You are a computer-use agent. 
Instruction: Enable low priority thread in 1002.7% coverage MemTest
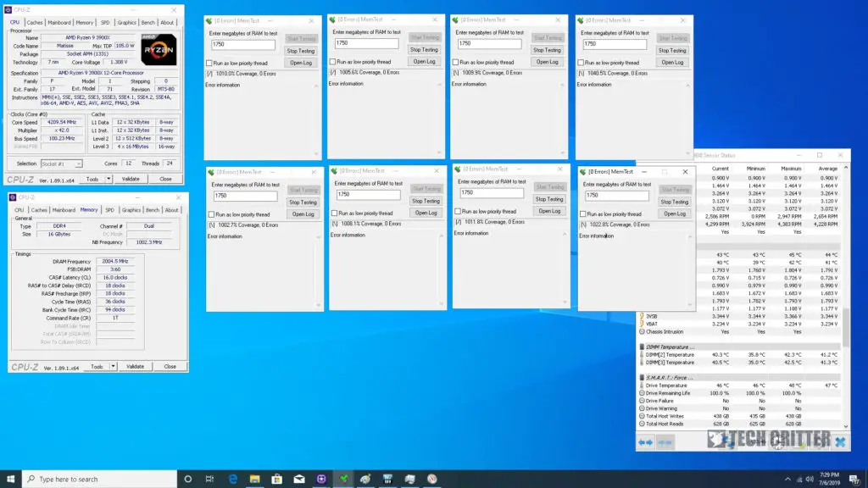click(x=211, y=214)
